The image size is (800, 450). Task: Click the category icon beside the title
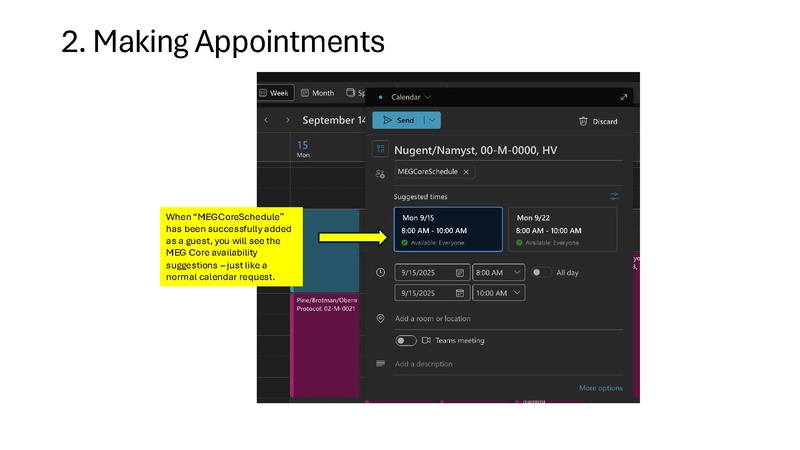coord(380,149)
